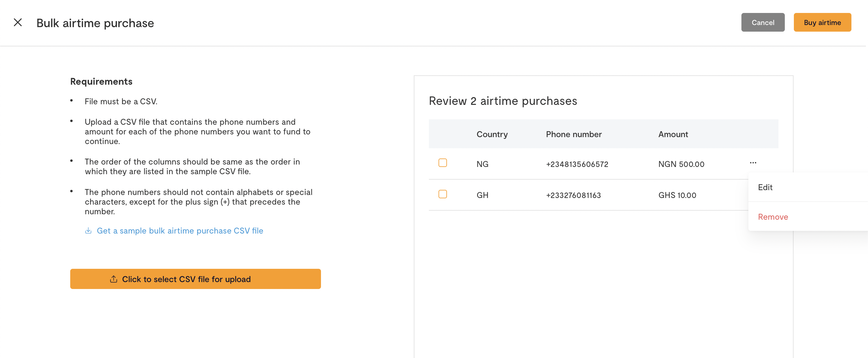Click the Cancel button

point(763,23)
